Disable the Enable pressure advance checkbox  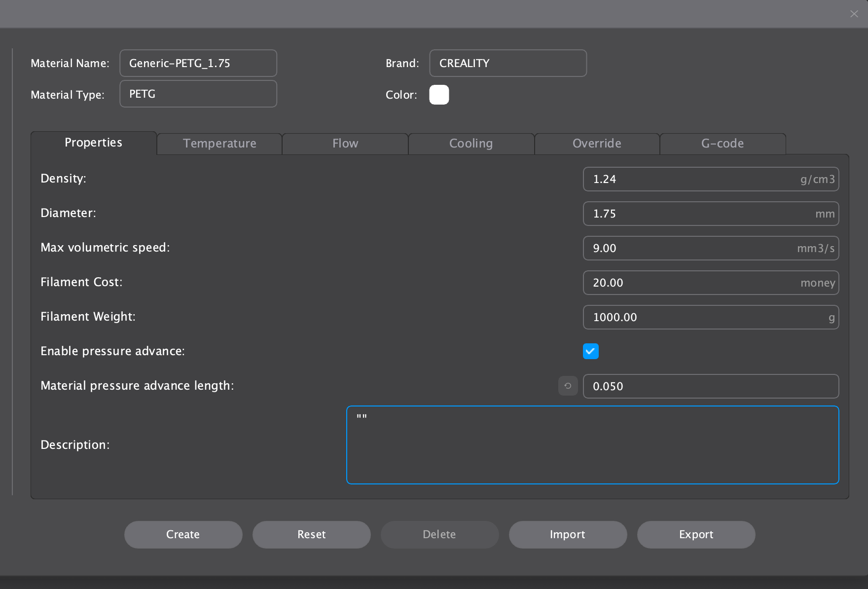[x=590, y=351]
